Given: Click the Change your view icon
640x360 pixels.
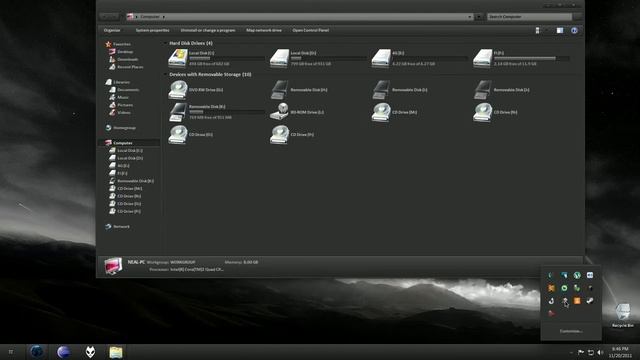Looking at the screenshot, I should click(x=538, y=31).
